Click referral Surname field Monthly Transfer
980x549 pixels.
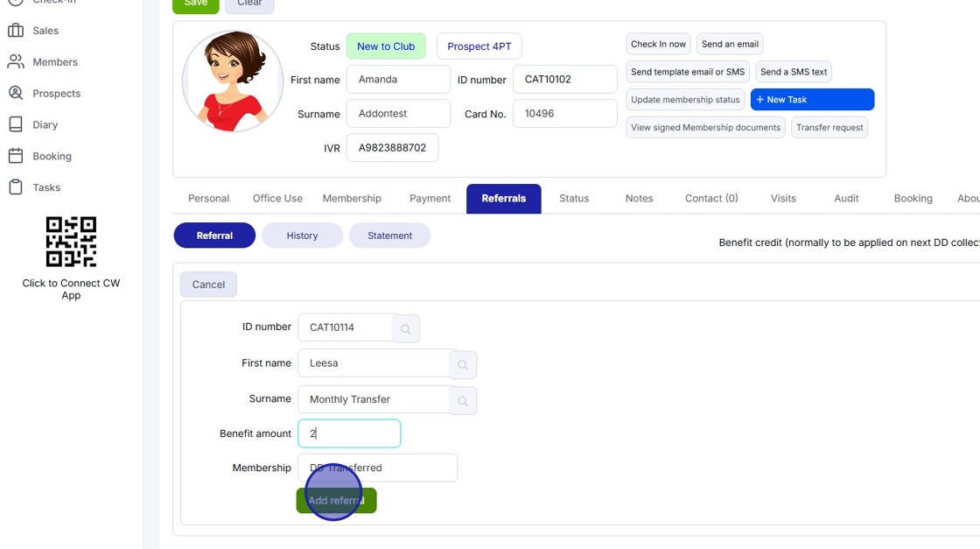pos(374,399)
